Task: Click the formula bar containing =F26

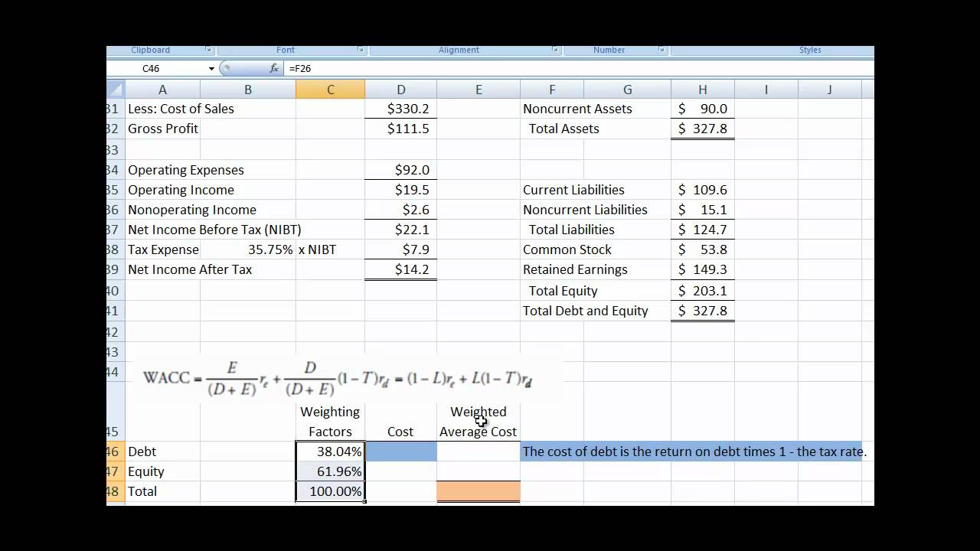Action: tap(579, 68)
